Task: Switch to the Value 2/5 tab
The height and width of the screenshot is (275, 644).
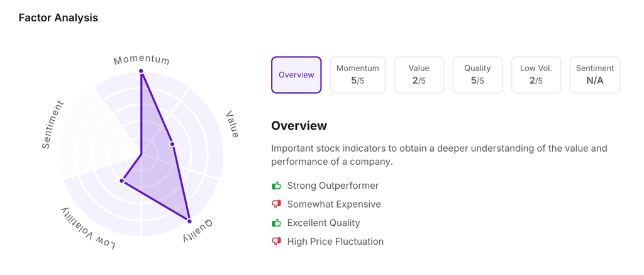Action: (x=419, y=75)
